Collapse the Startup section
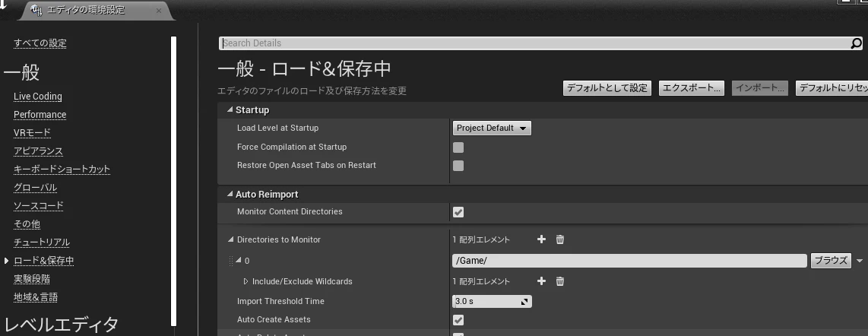Image resolution: width=868 pixels, height=336 pixels. 230,110
